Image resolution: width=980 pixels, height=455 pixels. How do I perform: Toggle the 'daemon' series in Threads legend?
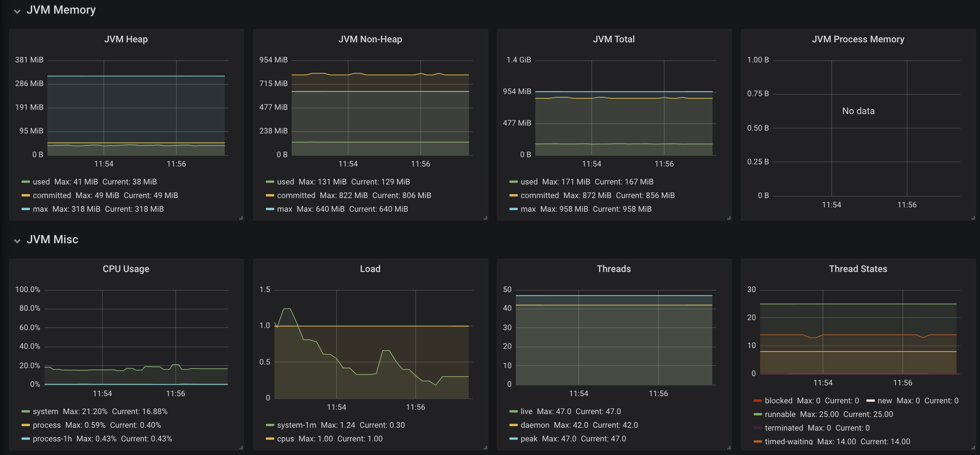click(x=535, y=425)
